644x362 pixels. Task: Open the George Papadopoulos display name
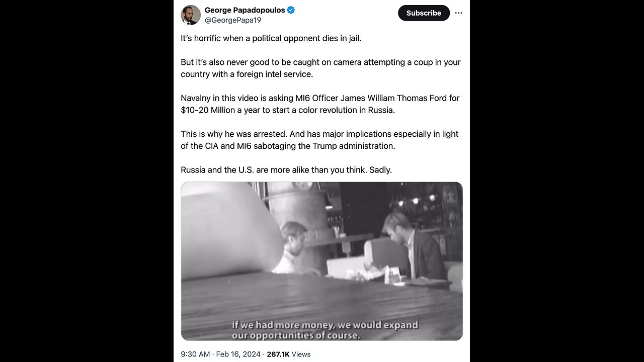click(x=245, y=11)
